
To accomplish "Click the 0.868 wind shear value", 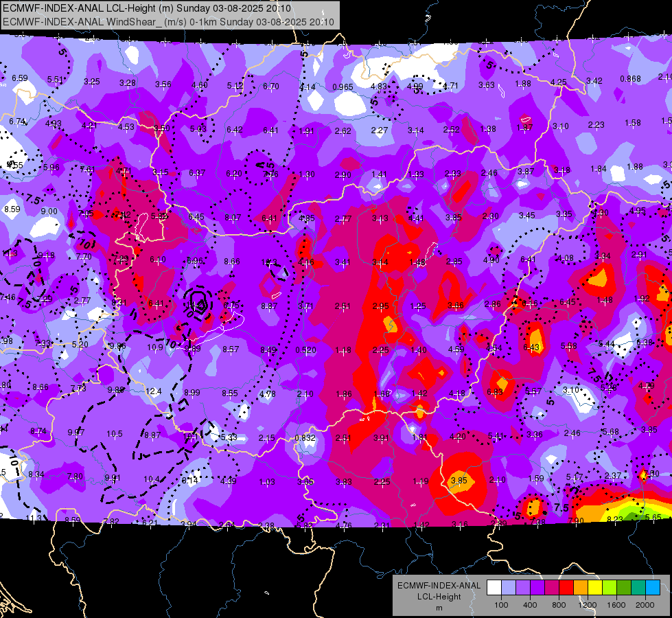I will [630, 79].
